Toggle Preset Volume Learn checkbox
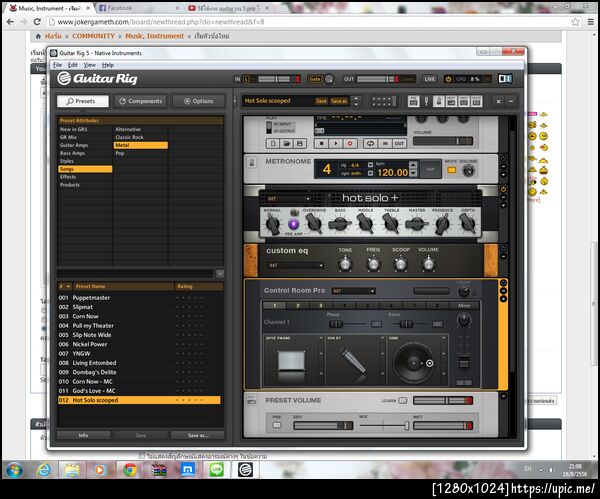600x499 pixels. [x=403, y=401]
